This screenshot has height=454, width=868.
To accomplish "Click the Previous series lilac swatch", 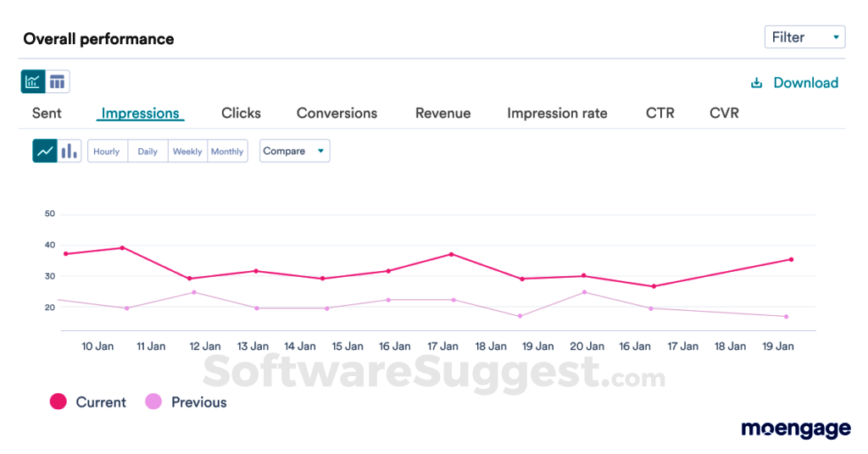I will pyautogui.click(x=153, y=402).
